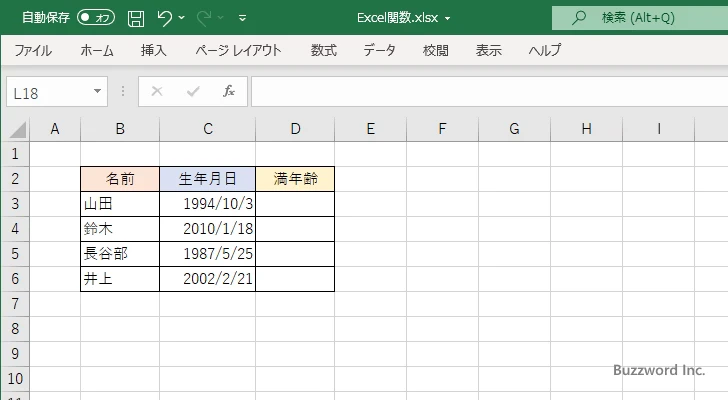Select column B header
This screenshot has height=400, width=728.
(x=120, y=129)
